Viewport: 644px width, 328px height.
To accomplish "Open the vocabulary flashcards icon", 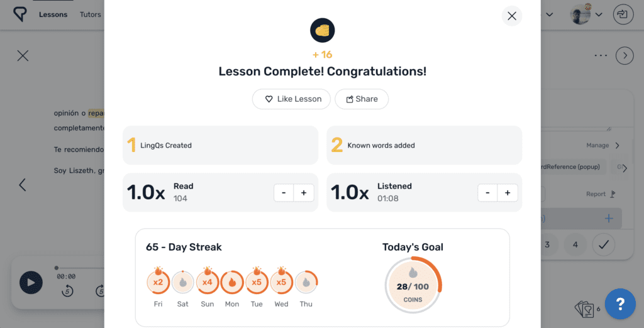I will [584, 309].
